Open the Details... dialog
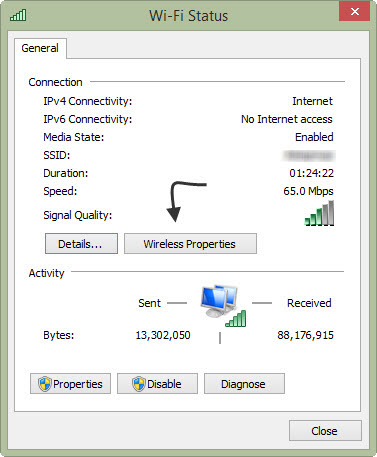Screen dimensions: 377x457 click(x=81, y=244)
